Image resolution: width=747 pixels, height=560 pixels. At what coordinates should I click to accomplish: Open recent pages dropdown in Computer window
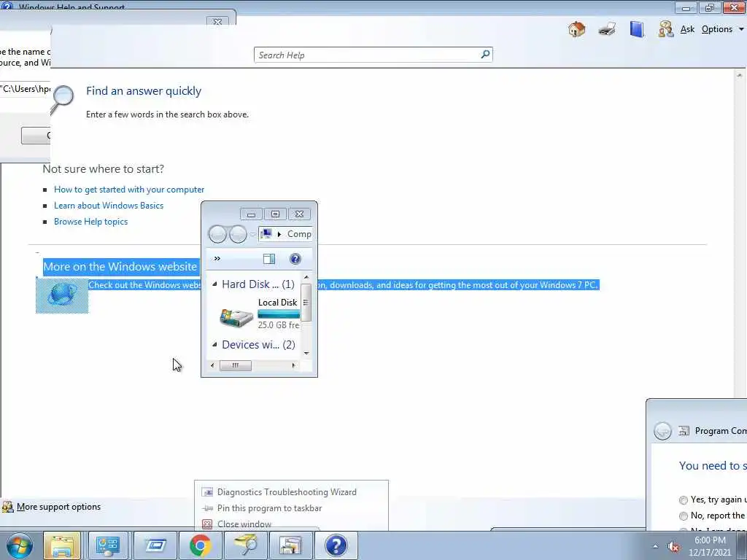coord(252,234)
